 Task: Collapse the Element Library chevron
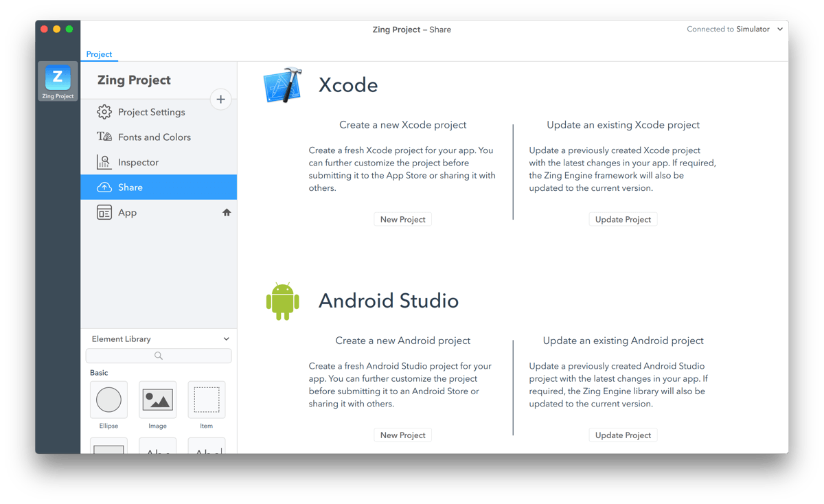tap(226, 339)
